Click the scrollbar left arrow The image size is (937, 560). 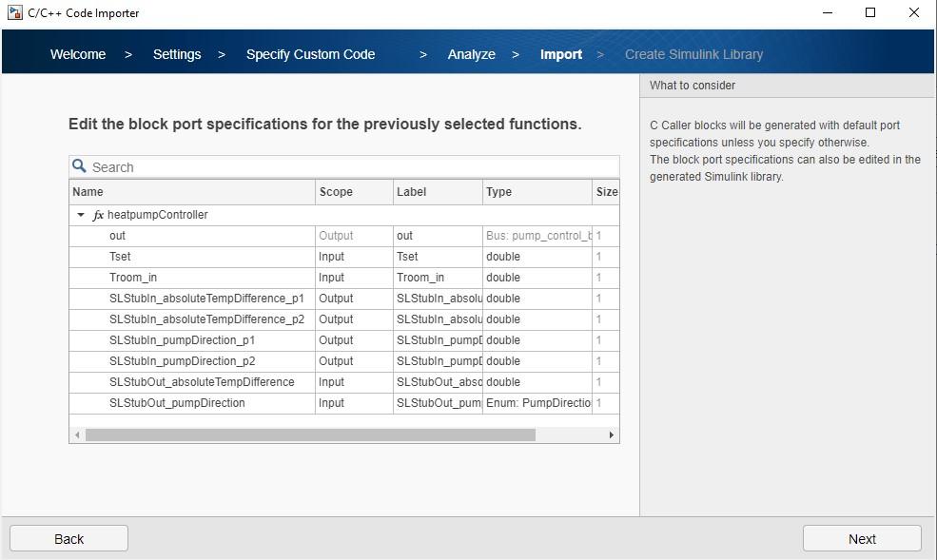click(77, 434)
